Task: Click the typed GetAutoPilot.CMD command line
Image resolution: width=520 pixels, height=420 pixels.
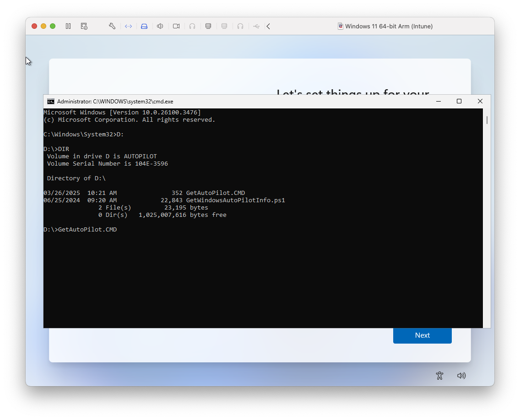Action: tap(80, 229)
